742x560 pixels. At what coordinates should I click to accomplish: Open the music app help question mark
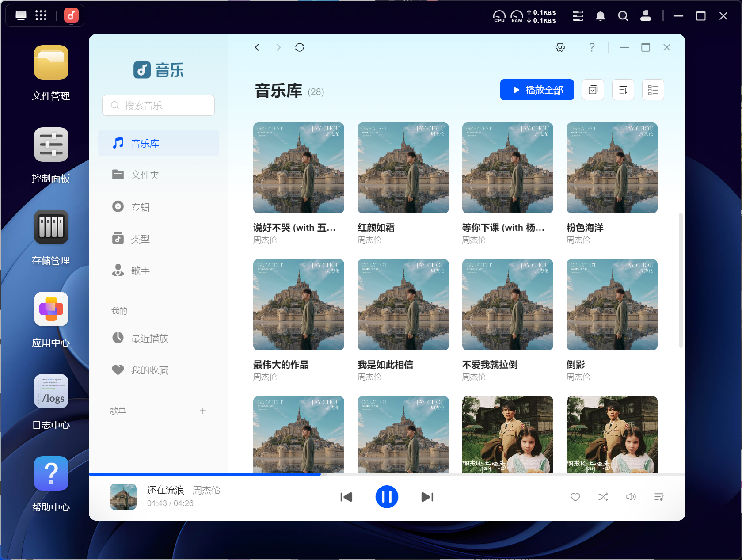tap(592, 47)
